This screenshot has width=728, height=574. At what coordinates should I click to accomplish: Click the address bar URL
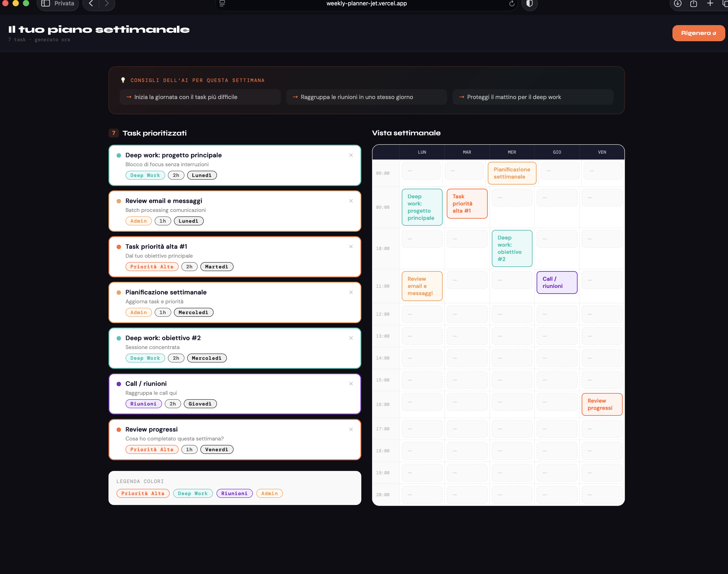point(366,3)
